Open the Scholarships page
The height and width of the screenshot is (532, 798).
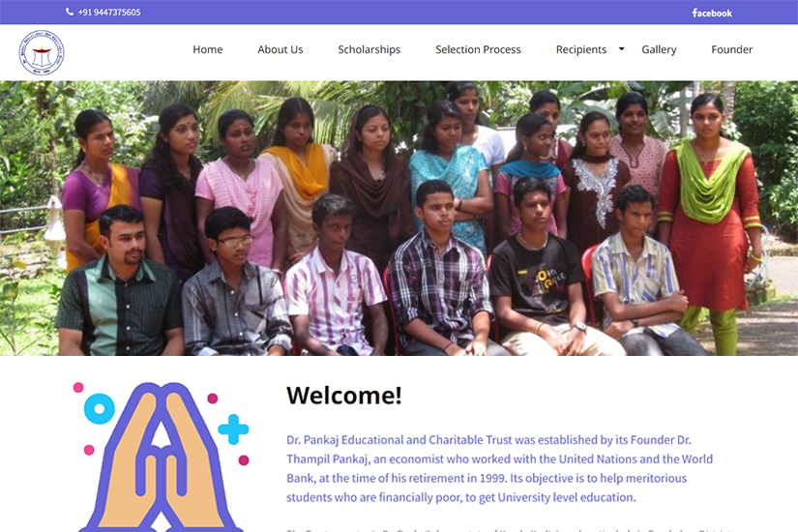[369, 49]
